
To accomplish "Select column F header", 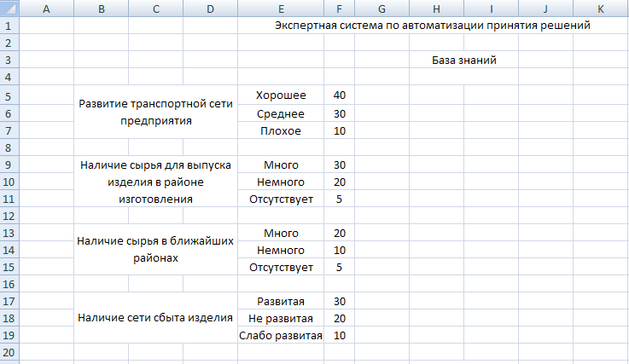I will [x=340, y=9].
